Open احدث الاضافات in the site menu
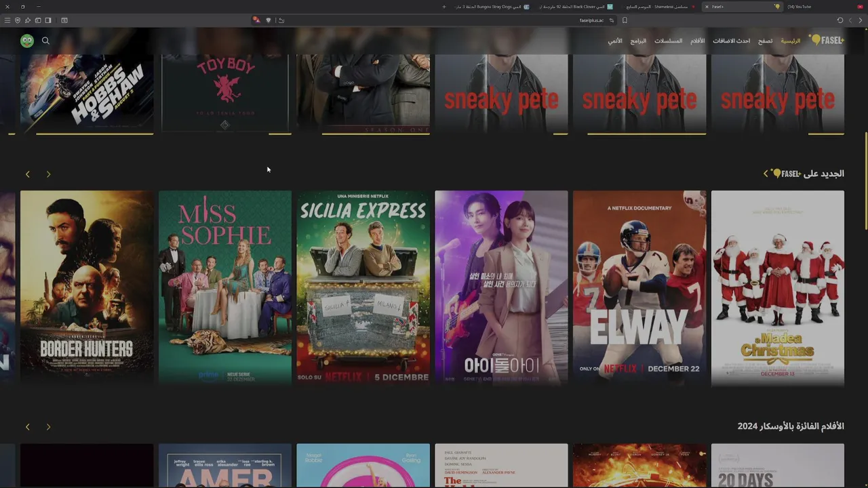The image size is (868, 488). pyautogui.click(x=731, y=41)
